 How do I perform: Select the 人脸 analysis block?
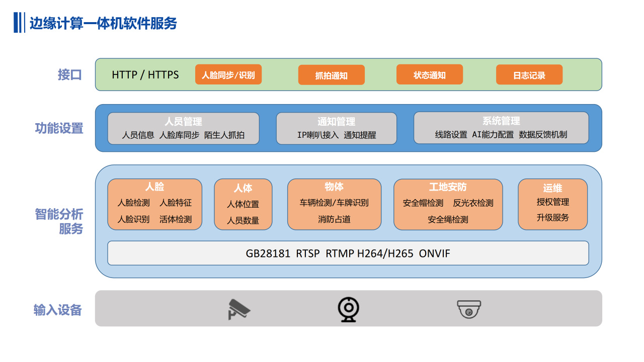point(154,204)
